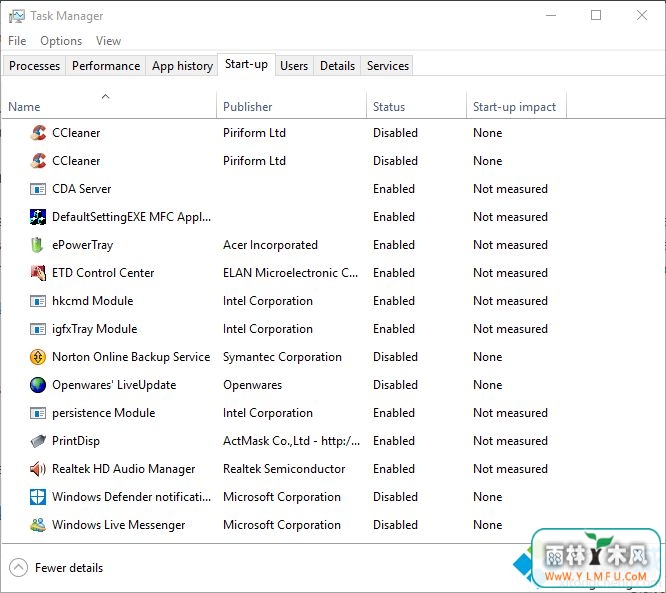The width and height of the screenshot is (666, 593).
Task: Click the CDA Server icon
Action: (x=38, y=189)
